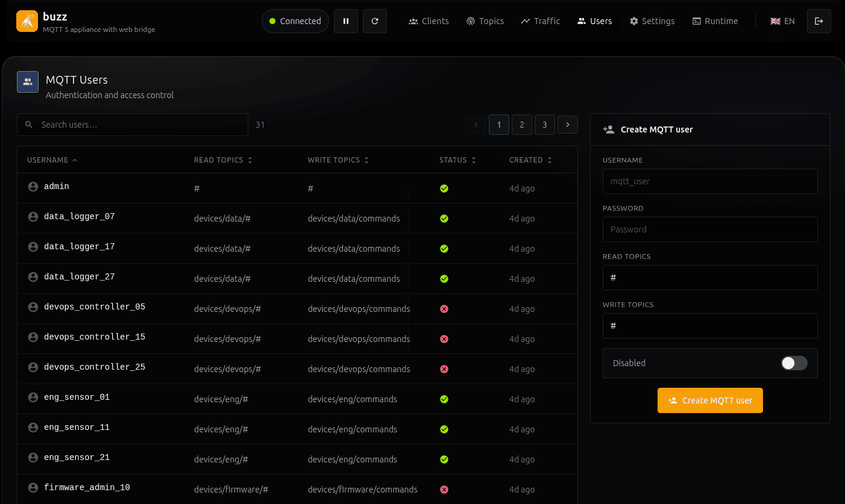
Task: Click the avatar icon for firmware_admin_10
Action: [33, 488]
